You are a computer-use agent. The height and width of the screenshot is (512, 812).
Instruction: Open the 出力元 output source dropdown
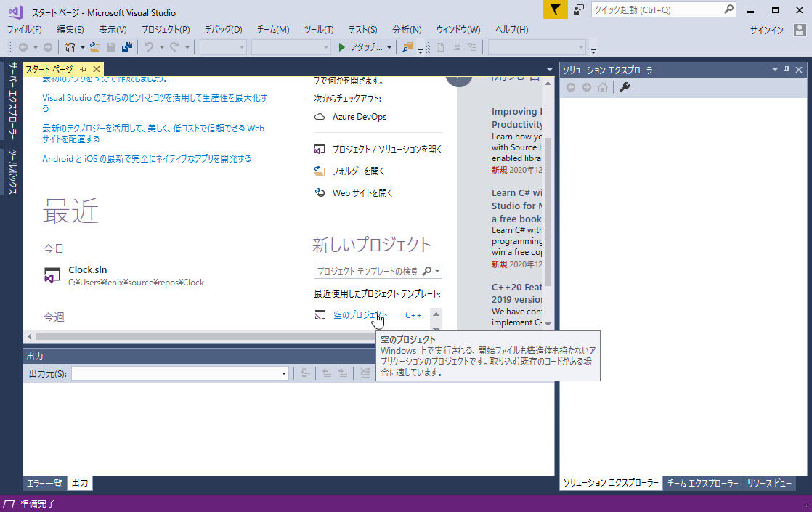click(x=285, y=373)
